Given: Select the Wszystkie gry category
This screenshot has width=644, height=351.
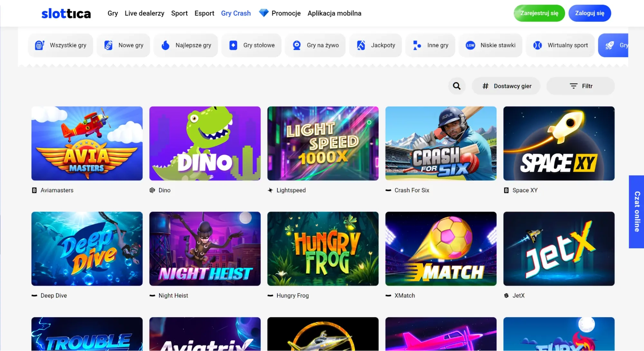Looking at the screenshot, I should tap(61, 45).
